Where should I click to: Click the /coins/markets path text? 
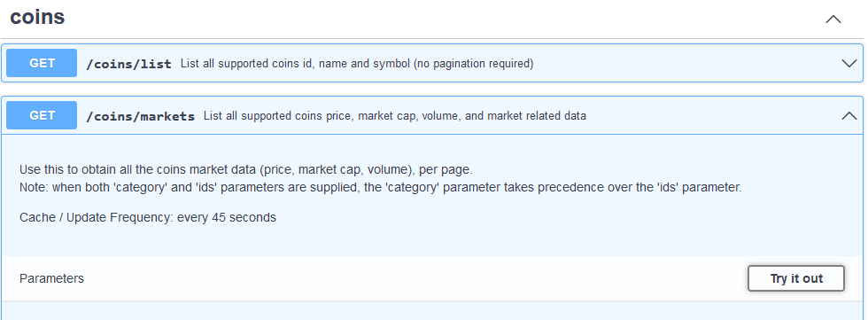(141, 116)
